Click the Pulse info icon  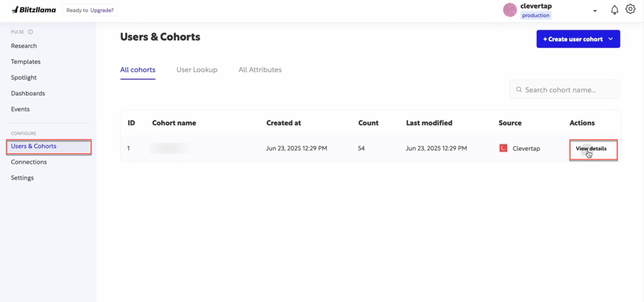click(x=30, y=32)
